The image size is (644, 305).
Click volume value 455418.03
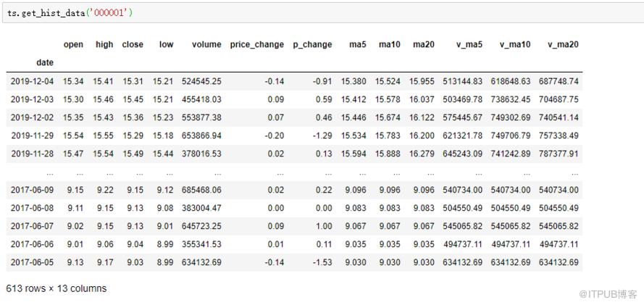click(x=201, y=99)
